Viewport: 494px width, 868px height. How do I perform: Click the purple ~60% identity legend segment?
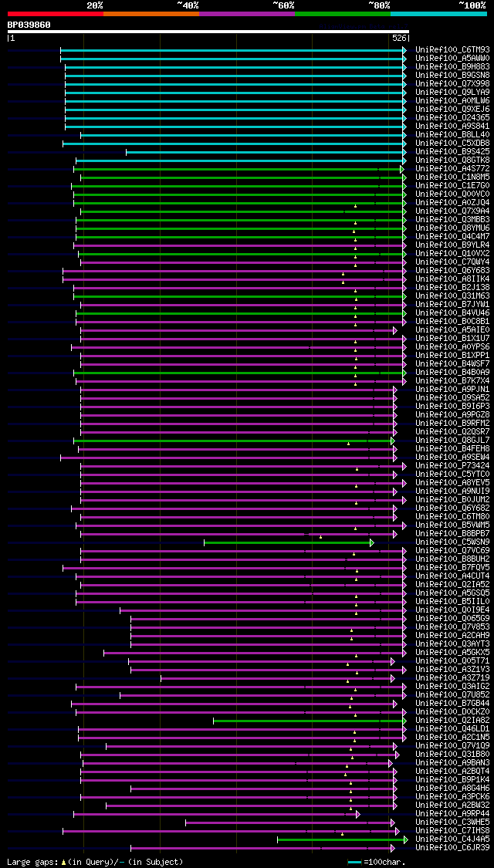point(247,13)
